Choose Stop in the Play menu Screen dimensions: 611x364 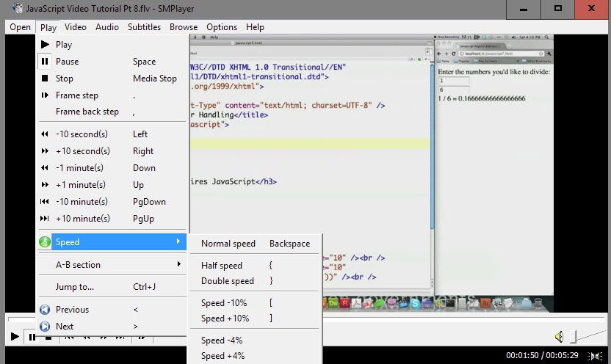pyautogui.click(x=112, y=79)
